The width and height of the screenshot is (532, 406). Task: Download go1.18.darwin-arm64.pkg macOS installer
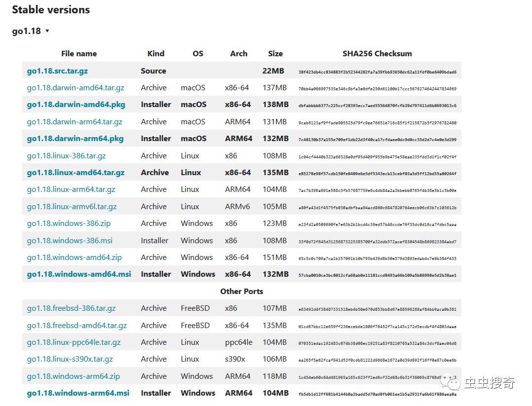(x=75, y=139)
